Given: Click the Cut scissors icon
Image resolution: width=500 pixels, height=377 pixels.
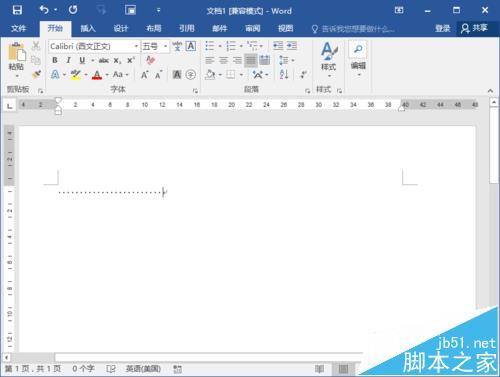Looking at the screenshot, I should [x=36, y=46].
